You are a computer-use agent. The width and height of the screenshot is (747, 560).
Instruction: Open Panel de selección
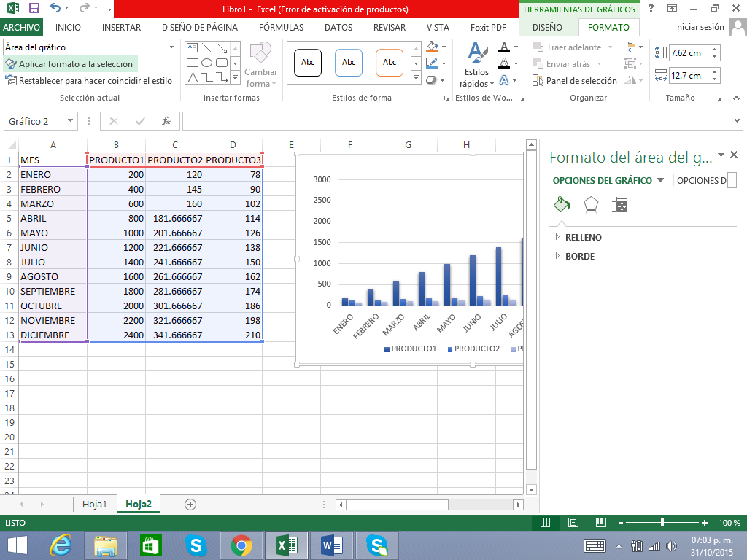point(575,81)
